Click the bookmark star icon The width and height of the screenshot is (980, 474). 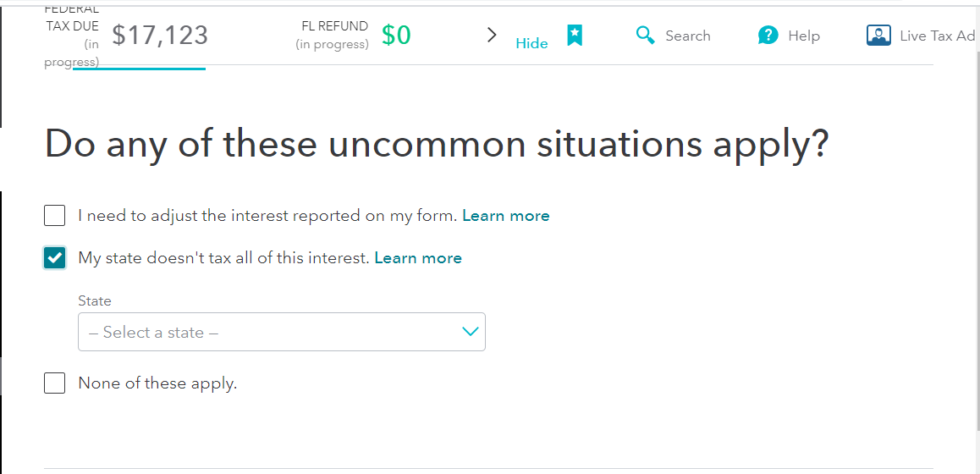[575, 36]
